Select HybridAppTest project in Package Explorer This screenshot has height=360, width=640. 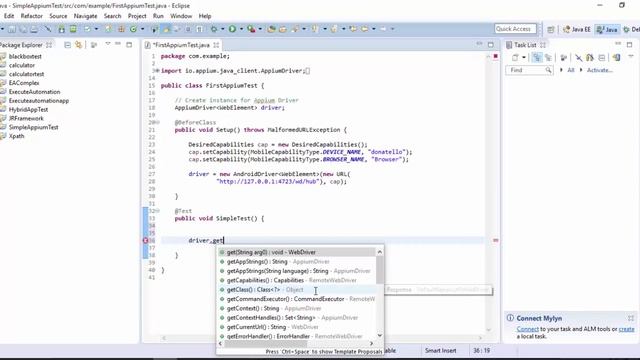pos(28,109)
